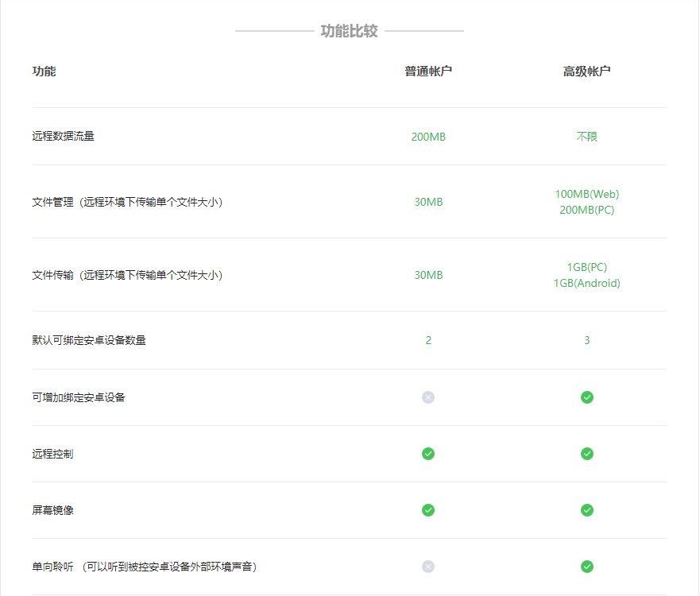
Task: Click the green check for 可增加绑定安卓设备 under 高级帐户
Action: tap(587, 397)
